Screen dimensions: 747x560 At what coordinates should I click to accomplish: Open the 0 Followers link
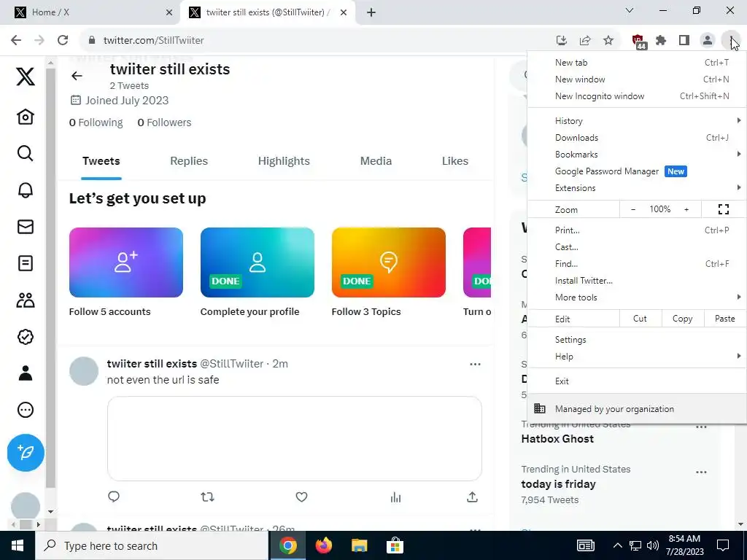pyautogui.click(x=164, y=122)
